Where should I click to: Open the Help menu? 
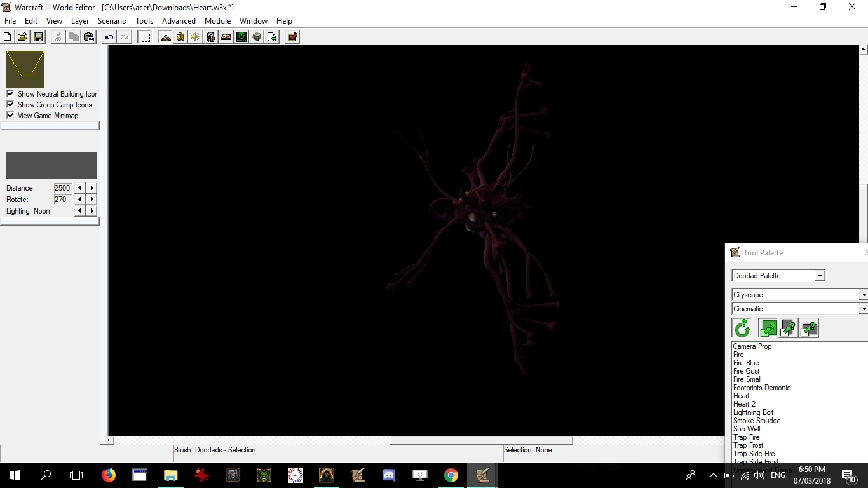coord(284,21)
